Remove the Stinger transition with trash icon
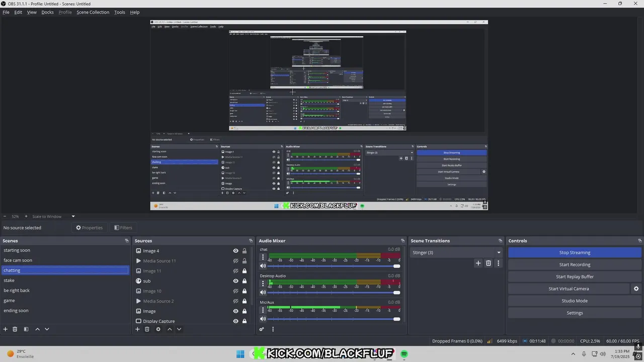Screen dimensions: 644x362 coord(488,263)
